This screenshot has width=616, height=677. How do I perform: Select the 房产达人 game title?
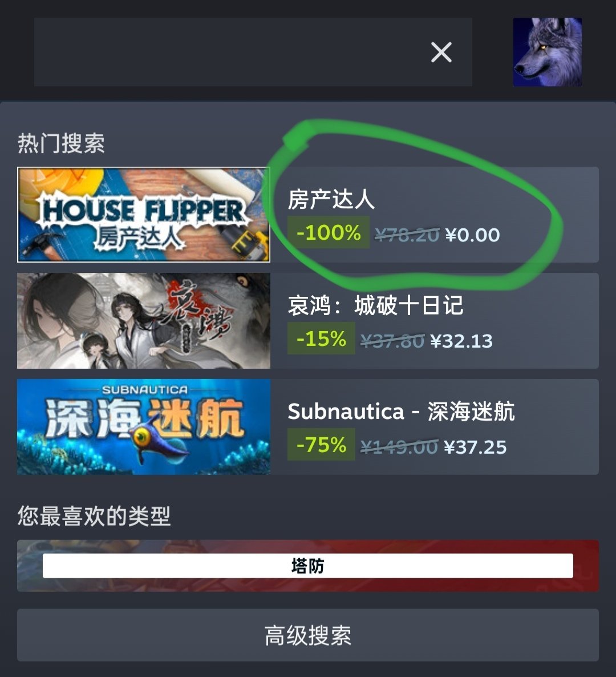pos(331,199)
